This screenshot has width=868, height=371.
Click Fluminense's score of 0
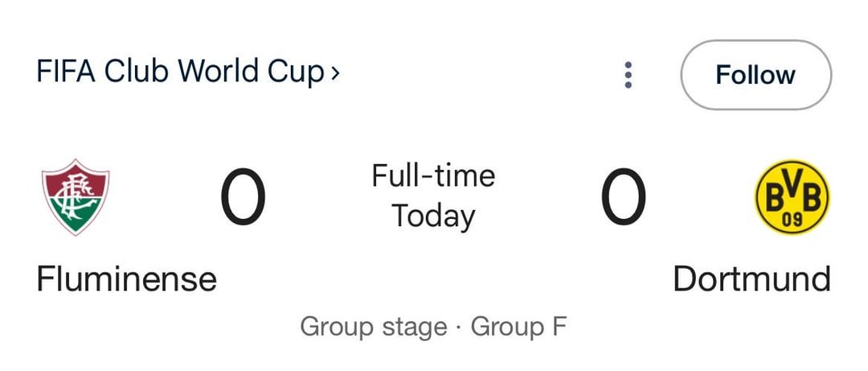tap(243, 197)
